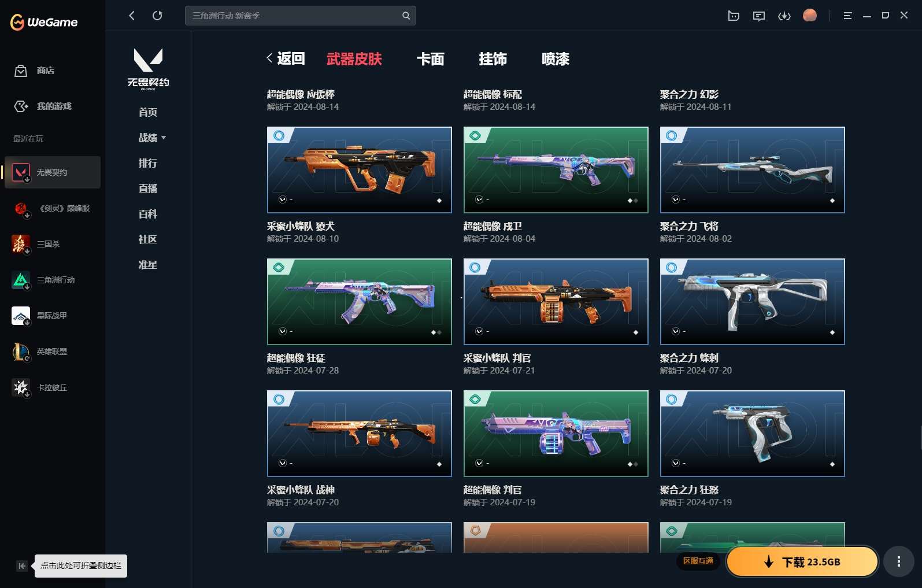This screenshot has width=922, height=588.
Task: Open the 商店 store page
Action: 35,71
